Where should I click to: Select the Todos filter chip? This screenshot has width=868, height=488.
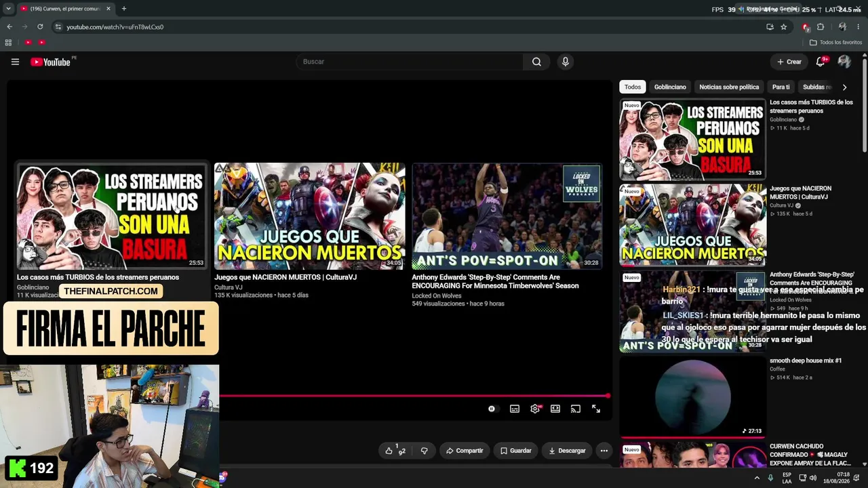[x=633, y=87]
